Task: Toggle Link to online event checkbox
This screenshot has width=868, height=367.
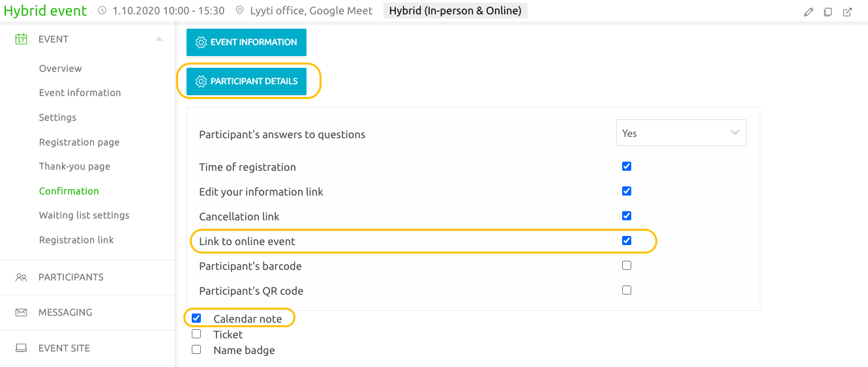Action: point(627,241)
